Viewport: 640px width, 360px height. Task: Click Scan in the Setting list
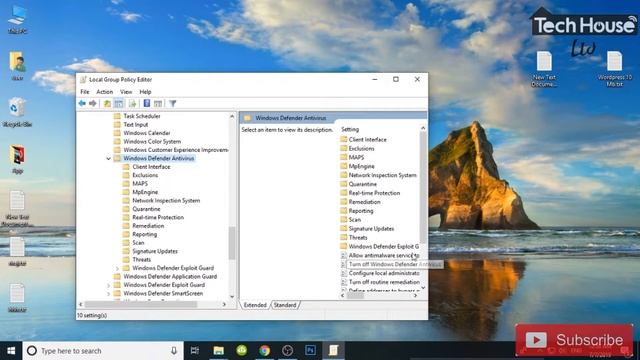point(355,220)
